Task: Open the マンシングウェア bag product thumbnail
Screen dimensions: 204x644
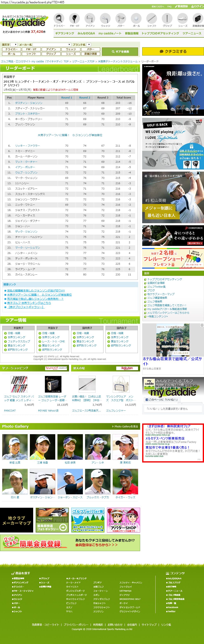Action: pyautogui.click(x=121, y=384)
